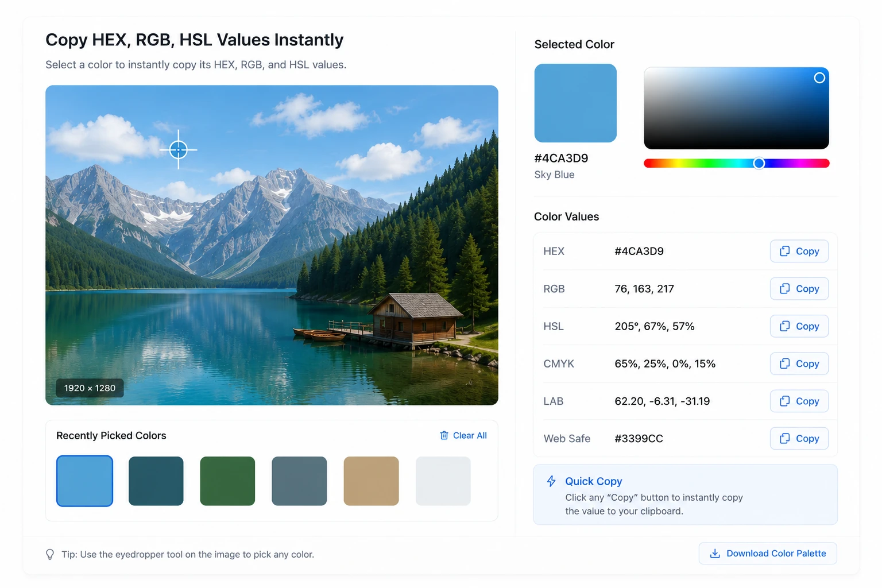Click the Quick Copy heading
Image resolution: width=882 pixels, height=588 pixels.
click(x=594, y=481)
